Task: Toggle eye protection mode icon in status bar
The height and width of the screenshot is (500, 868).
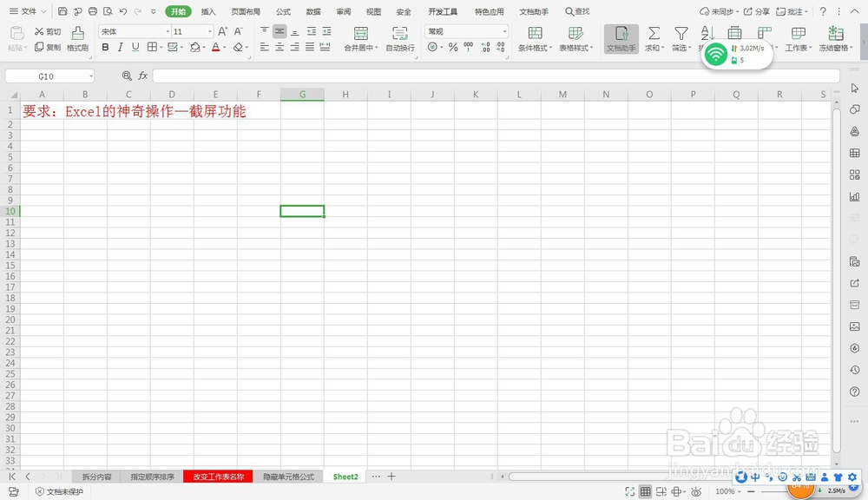Action: 696,491
